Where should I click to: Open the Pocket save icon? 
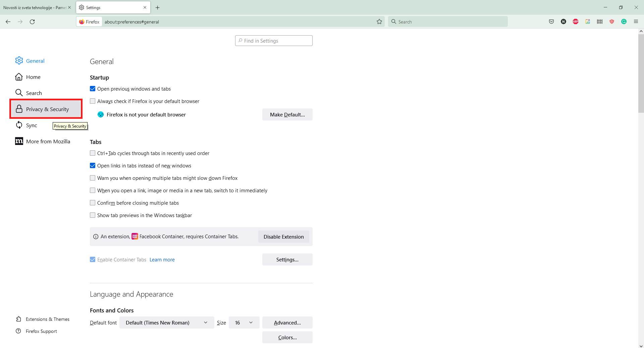[x=551, y=21]
